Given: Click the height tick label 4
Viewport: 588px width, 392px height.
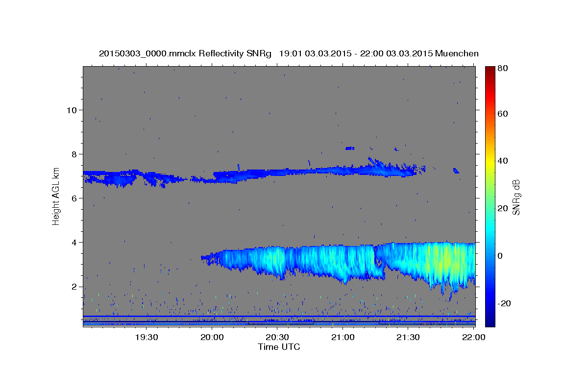Looking at the screenshot, I should tap(73, 242).
